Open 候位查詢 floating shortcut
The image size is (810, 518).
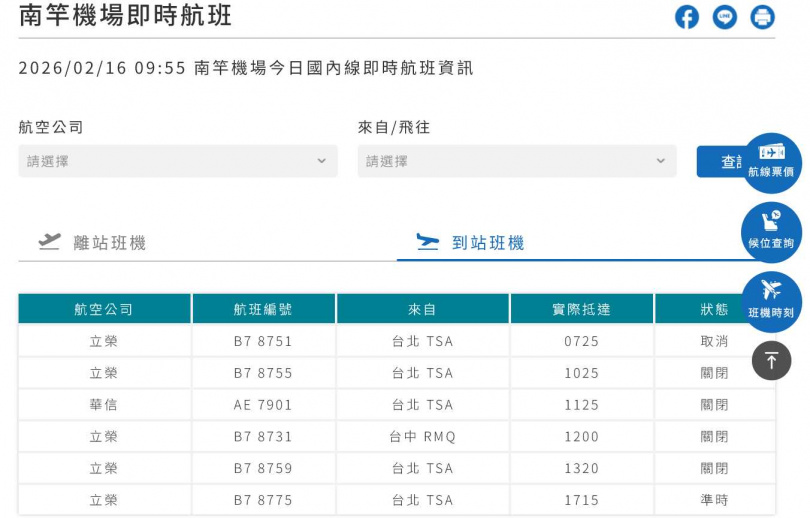771,232
